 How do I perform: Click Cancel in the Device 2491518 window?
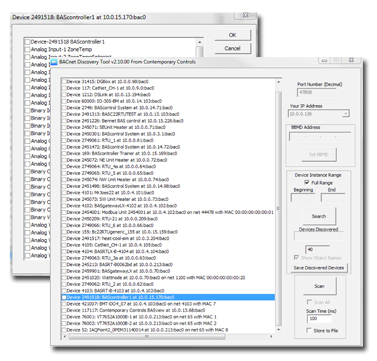[232, 48]
